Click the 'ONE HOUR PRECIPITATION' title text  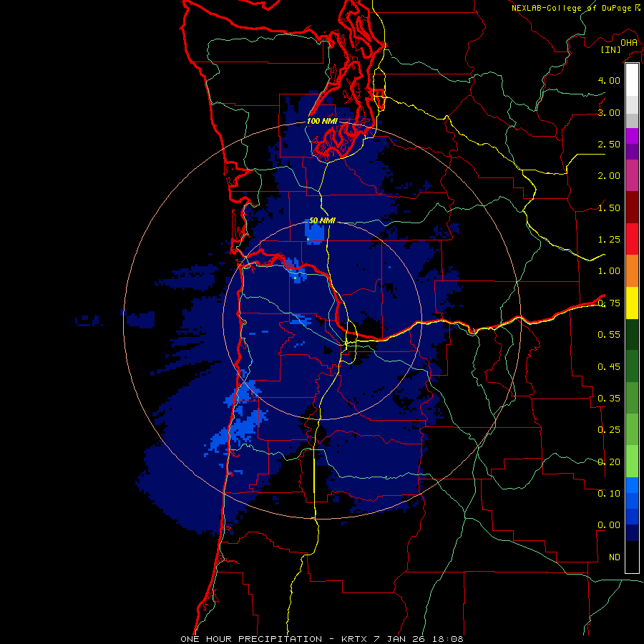251,639
